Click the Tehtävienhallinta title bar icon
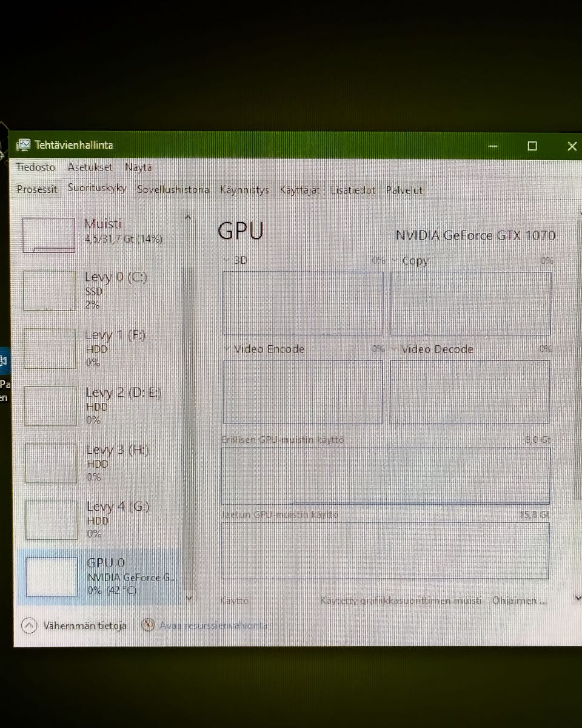 point(24,145)
